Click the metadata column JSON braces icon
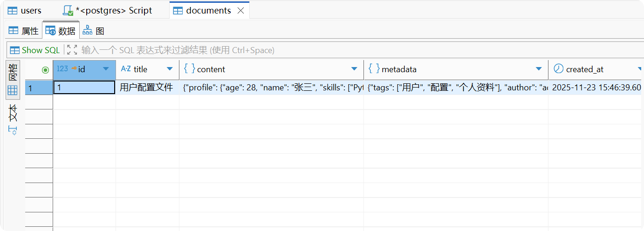Image resolution: width=644 pixels, height=231 pixels. tap(374, 69)
